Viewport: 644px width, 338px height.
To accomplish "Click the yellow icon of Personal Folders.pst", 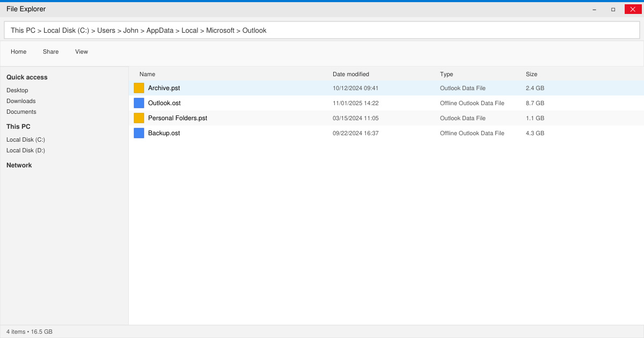I will click(139, 118).
